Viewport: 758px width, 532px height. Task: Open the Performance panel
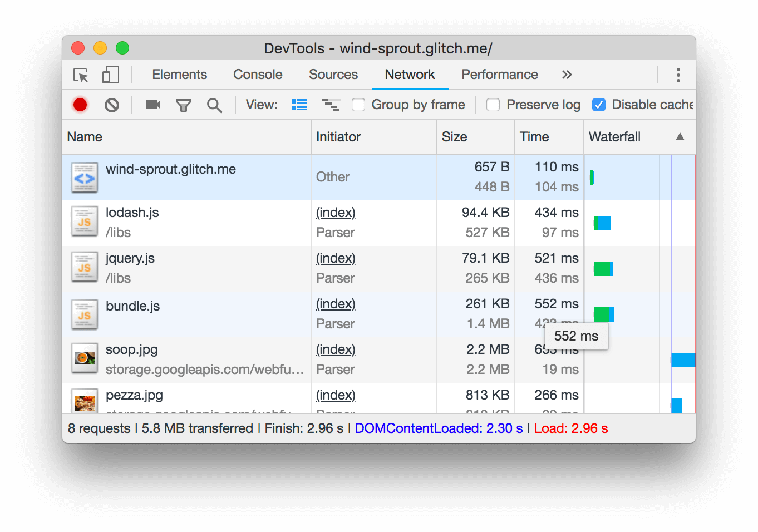[x=499, y=75]
